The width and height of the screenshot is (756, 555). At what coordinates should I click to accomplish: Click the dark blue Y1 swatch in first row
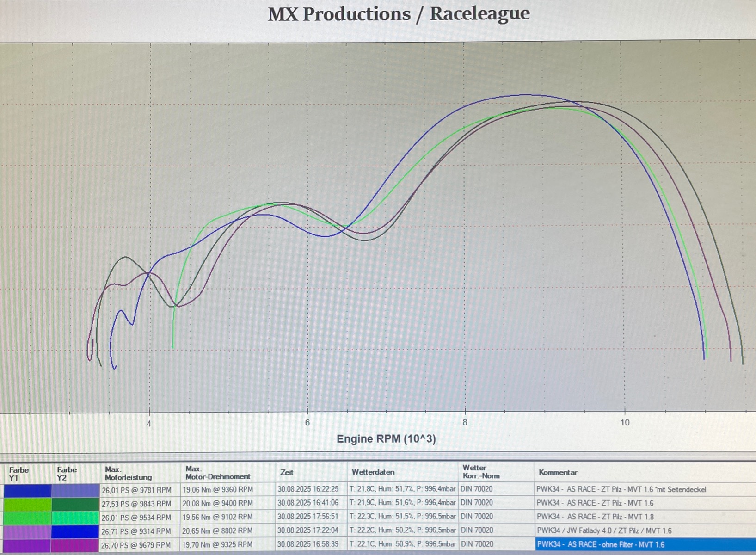(27, 490)
